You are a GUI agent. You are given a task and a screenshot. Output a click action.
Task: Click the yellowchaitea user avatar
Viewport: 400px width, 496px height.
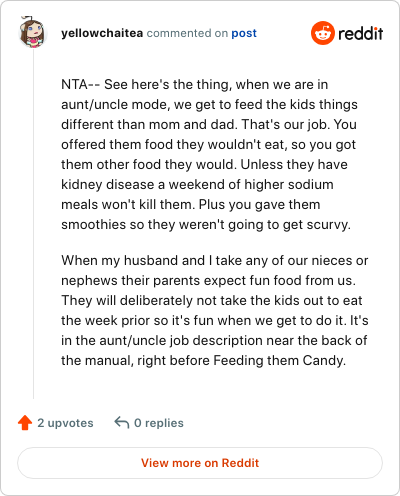[32, 32]
